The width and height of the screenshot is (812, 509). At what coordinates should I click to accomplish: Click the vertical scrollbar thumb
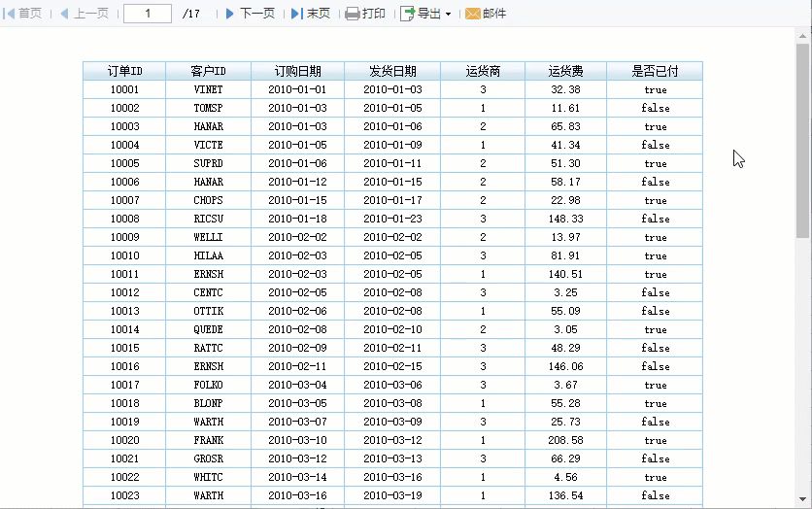tap(802, 141)
